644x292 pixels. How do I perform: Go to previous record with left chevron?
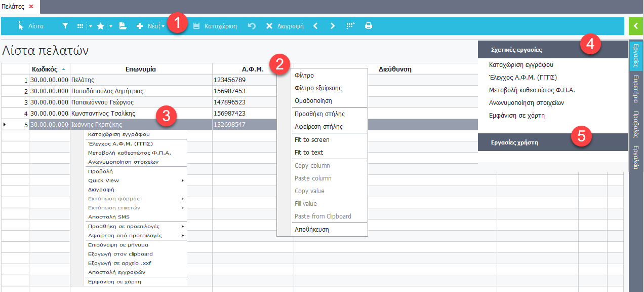[315, 26]
